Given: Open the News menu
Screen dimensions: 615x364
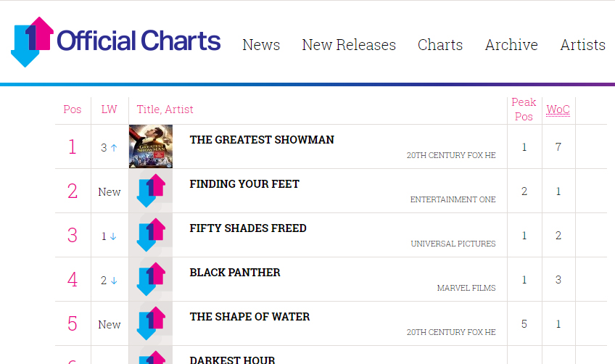Looking at the screenshot, I should coord(261,45).
